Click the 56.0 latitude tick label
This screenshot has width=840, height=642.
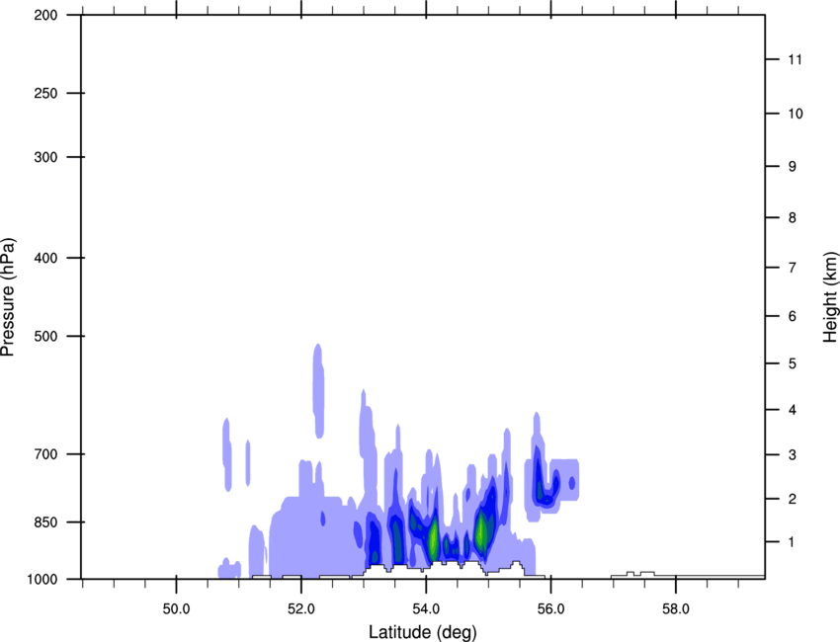pos(550,609)
